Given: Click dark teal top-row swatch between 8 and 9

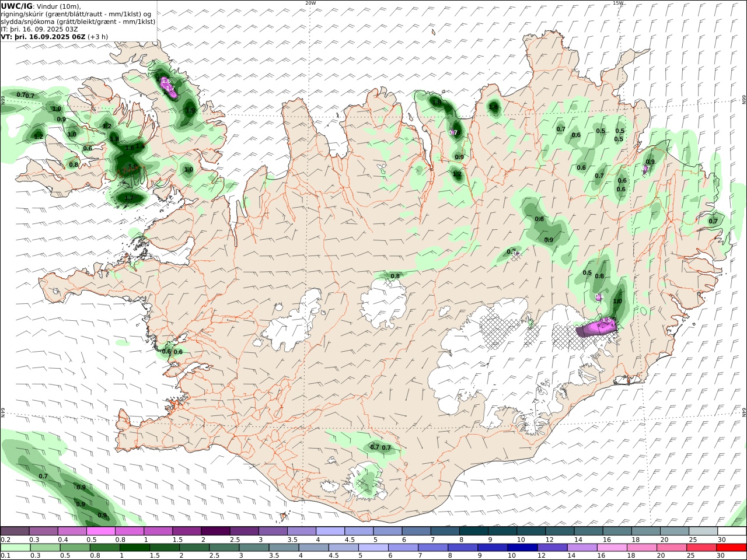Looking at the screenshot, I should pos(473,531).
